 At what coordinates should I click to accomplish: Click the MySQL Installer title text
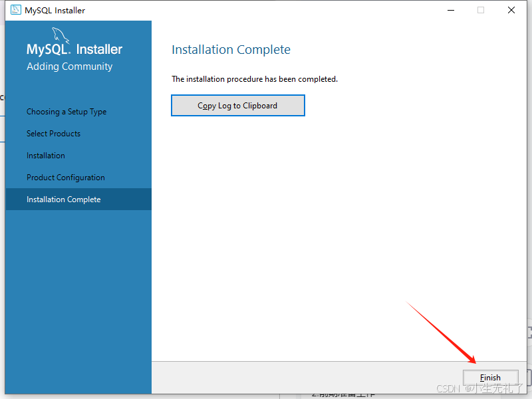(55, 11)
